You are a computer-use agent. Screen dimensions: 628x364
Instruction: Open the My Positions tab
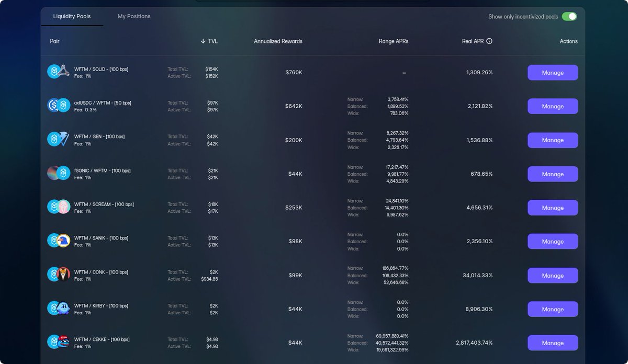pyautogui.click(x=134, y=16)
